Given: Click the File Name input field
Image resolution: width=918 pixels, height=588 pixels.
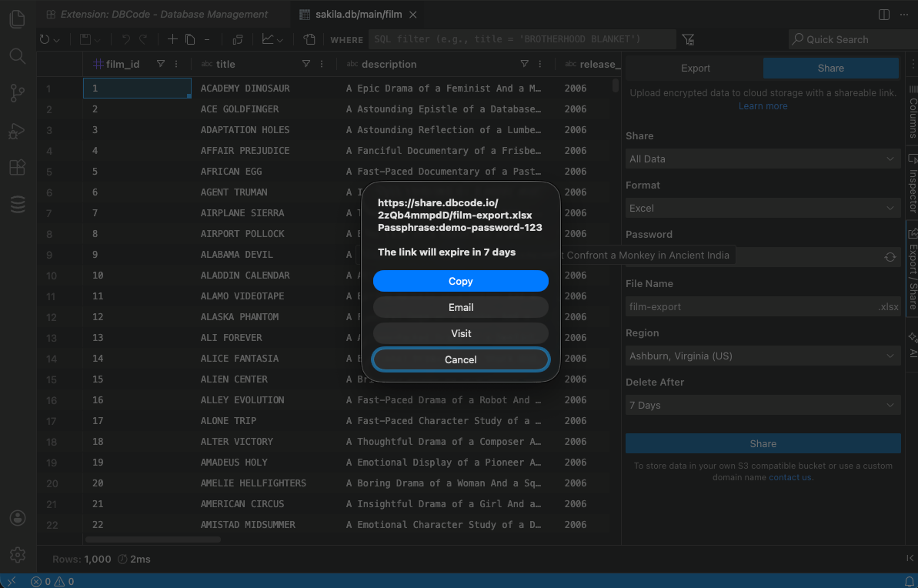Looking at the screenshot, I should (x=750, y=306).
